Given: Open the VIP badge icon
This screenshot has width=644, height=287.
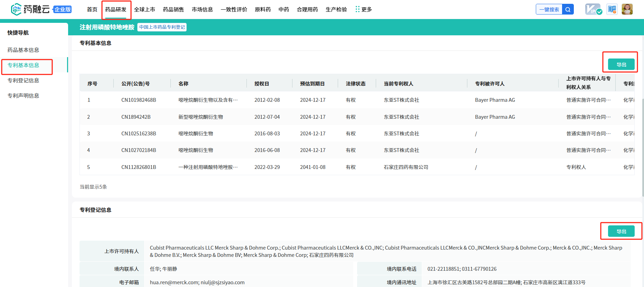Looking at the screenshot, I should [593, 9].
